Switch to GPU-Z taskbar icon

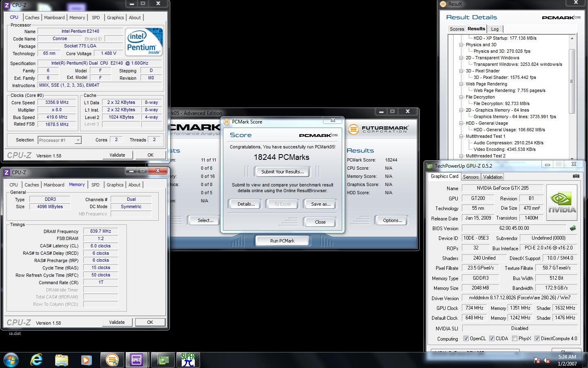(163, 360)
